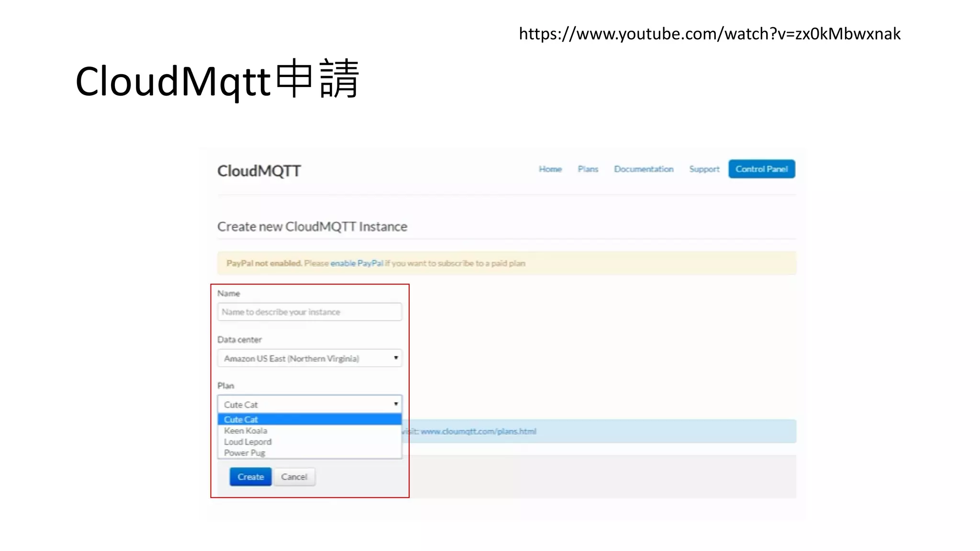Open the Support page
Image resolution: width=980 pixels, height=551 pixels.
click(704, 169)
